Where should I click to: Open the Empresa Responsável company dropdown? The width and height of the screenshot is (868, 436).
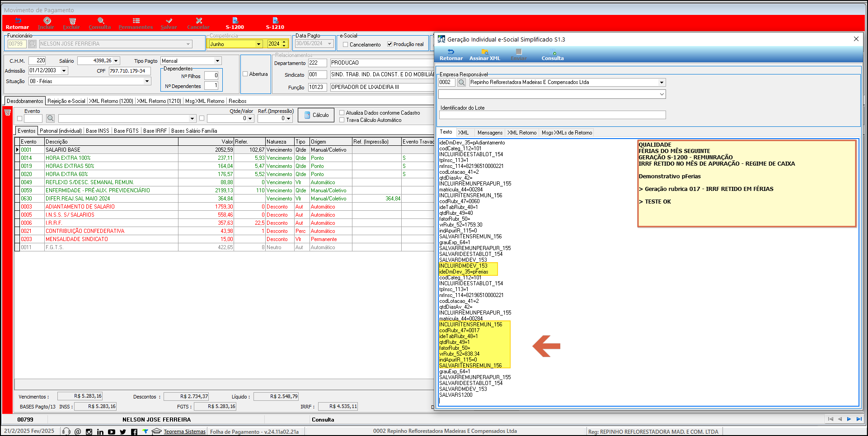662,83
